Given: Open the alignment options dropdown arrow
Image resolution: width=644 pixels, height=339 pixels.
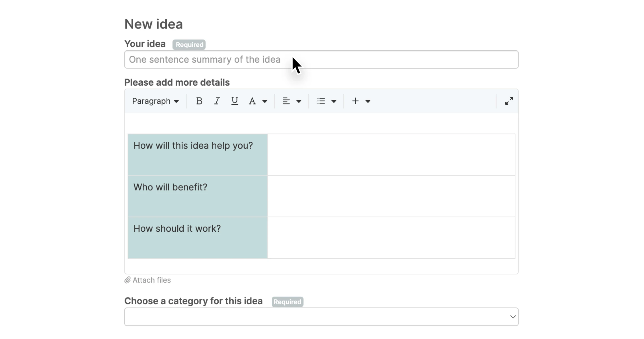Looking at the screenshot, I should 299,101.
